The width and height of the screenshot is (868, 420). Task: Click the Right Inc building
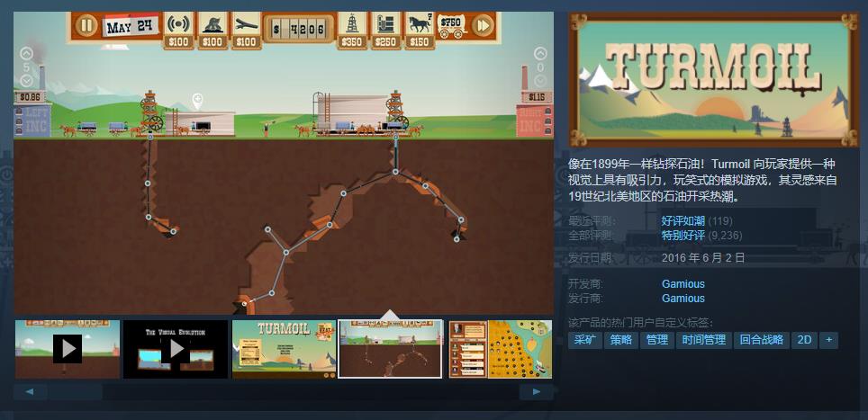535,120
